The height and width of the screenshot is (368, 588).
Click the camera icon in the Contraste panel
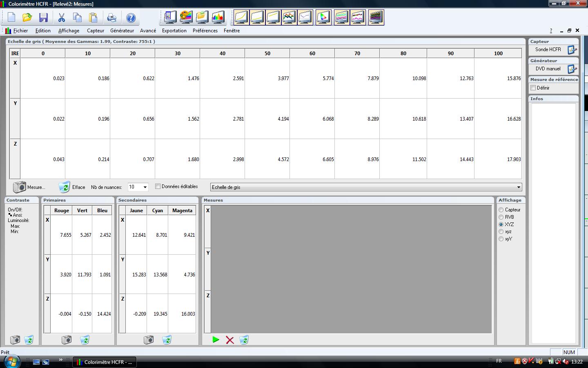[15, 340]
